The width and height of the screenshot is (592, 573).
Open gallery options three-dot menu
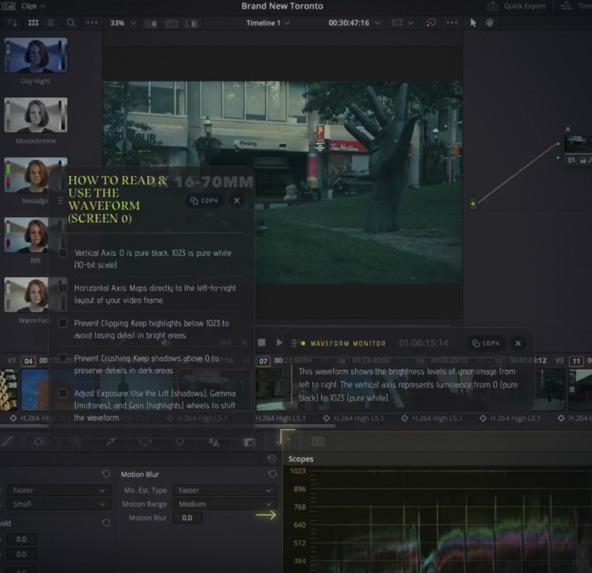[92, 23]
